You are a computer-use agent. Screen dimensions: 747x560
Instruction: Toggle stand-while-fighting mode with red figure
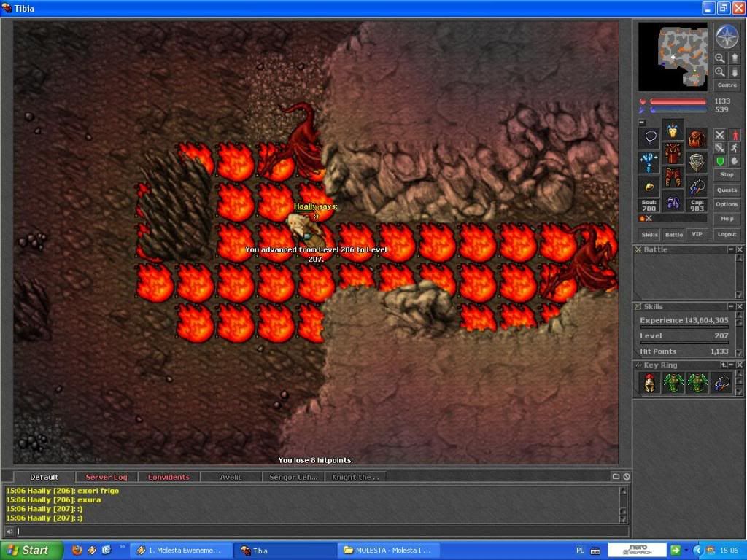(735, 135)
